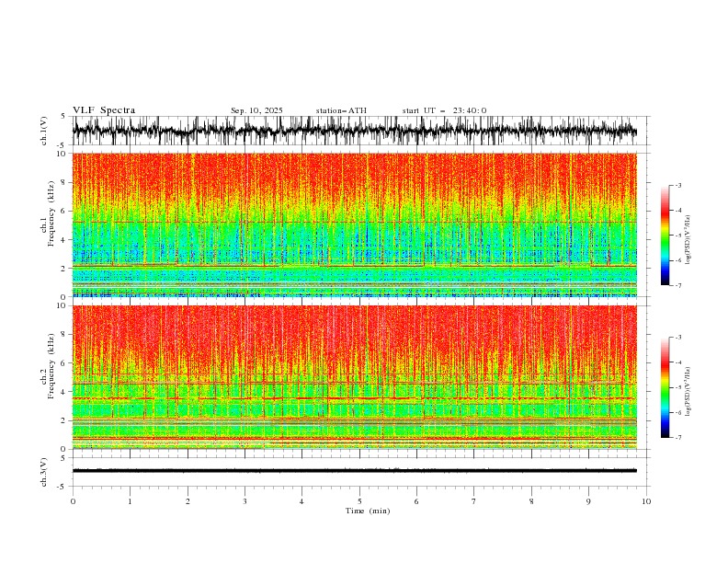Click the ch.1(V) waveform axis label
The image size is (728, 563).
(44, 131)
